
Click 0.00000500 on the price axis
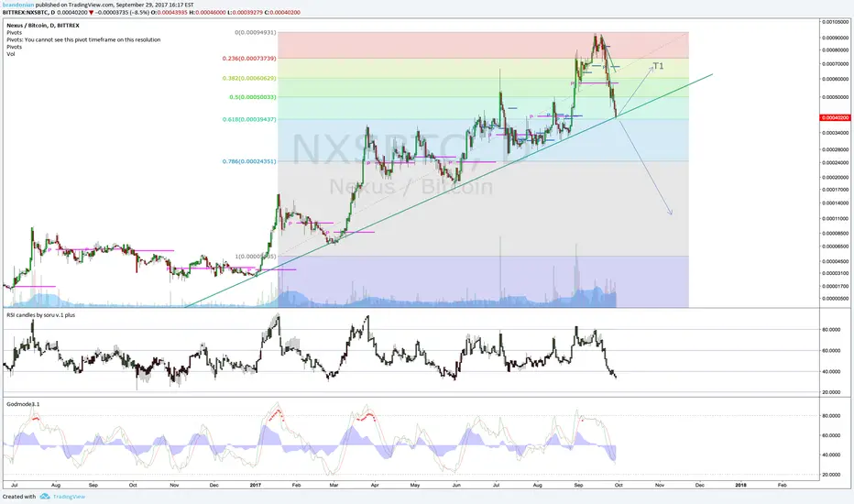pos(836,299)
